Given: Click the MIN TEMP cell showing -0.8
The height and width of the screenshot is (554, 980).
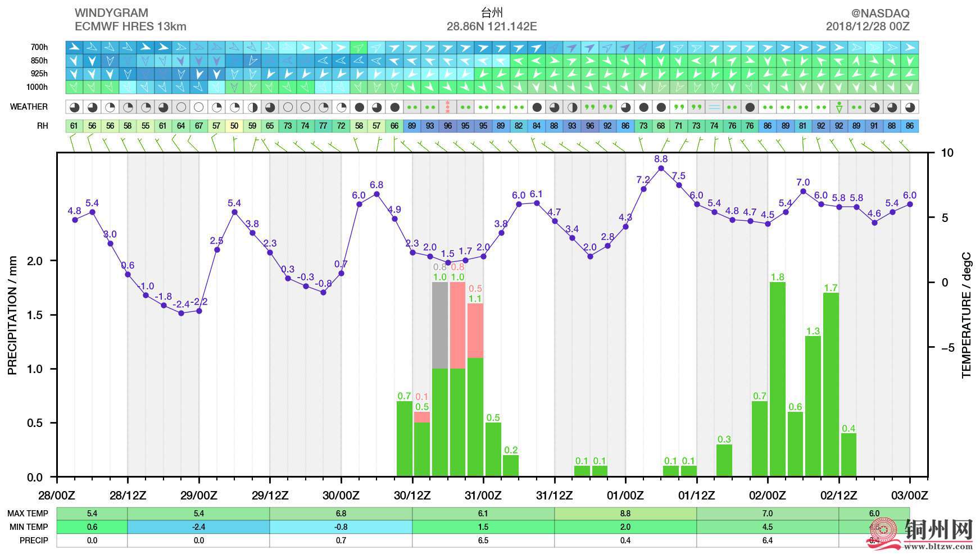Looking at the screenshot, I should click(x=341, y=527).
